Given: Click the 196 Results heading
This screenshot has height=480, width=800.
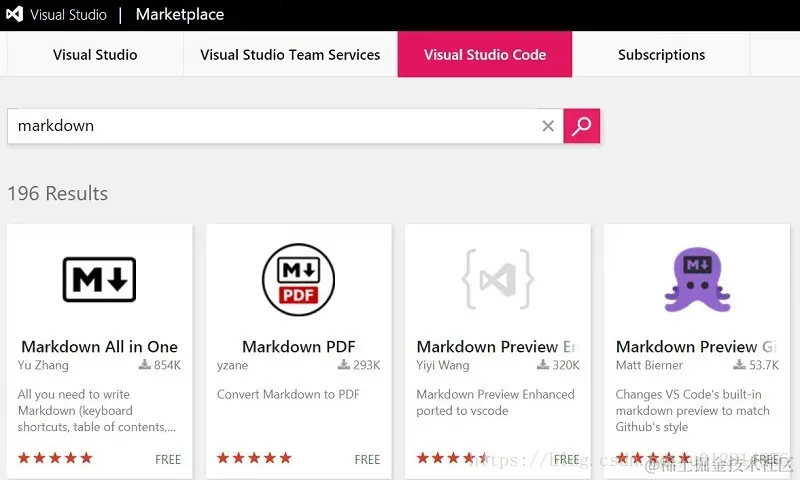Looking at the screenshot, I should coord(58,194).
